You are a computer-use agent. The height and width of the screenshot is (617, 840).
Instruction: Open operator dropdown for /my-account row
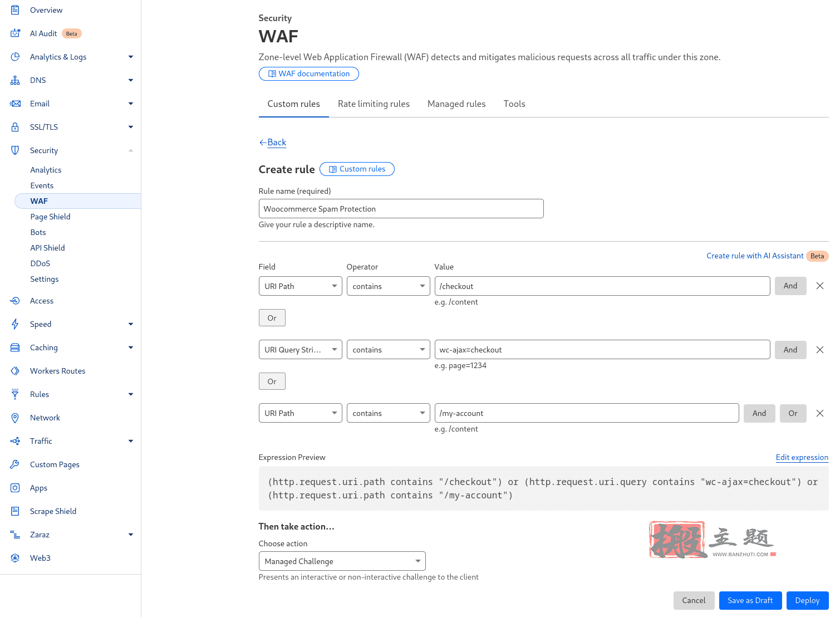[x=388, y=413]
